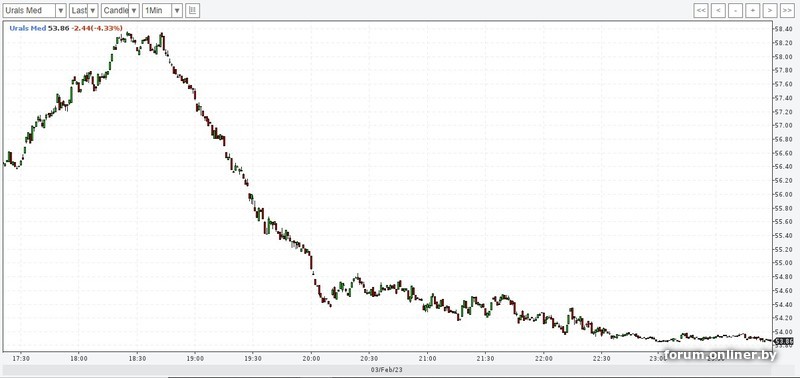Click the 56.00 price axis label

[784, 194]
